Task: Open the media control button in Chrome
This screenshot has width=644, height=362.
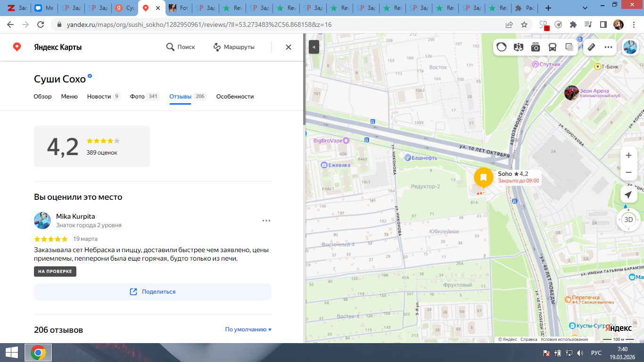Action: tap(588, 25)
